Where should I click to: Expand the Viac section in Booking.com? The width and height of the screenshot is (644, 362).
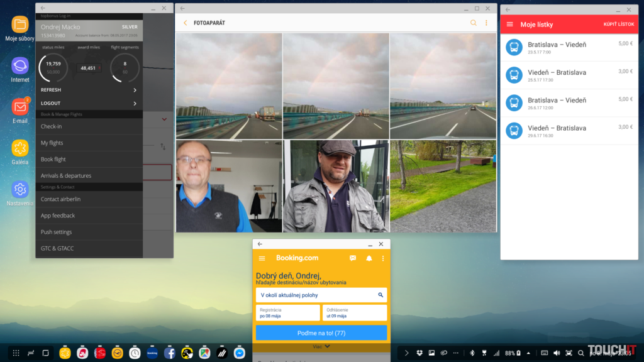tap(321, 346)
